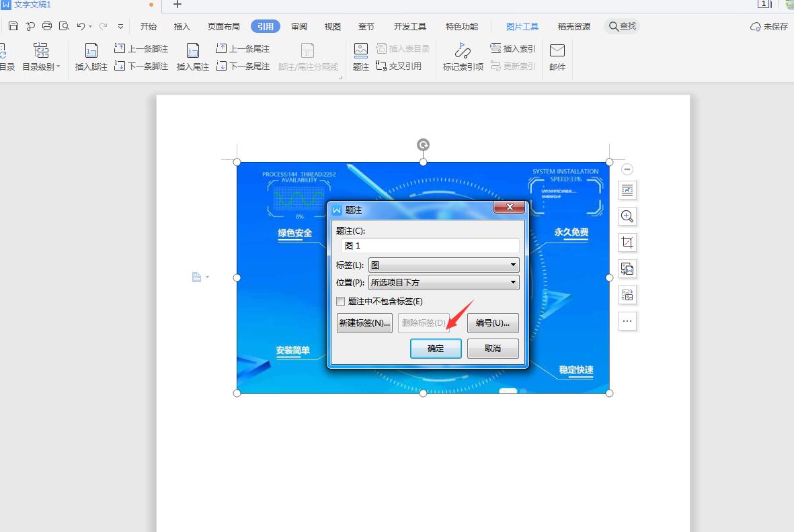The width and height of the screenshot is (794, 532).
Task: Click 插入索引 insert index
Action: 512,48
